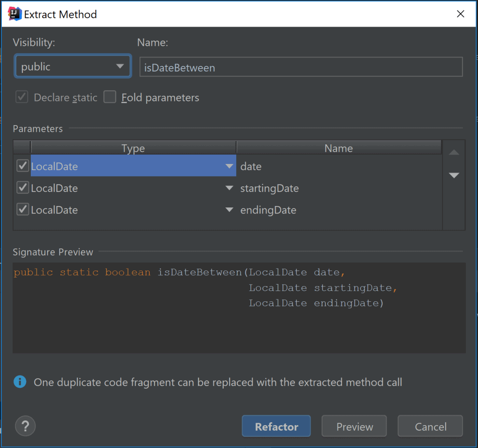
Task: Open the Visibility dropdown showing public
Action: pos(72,66)
